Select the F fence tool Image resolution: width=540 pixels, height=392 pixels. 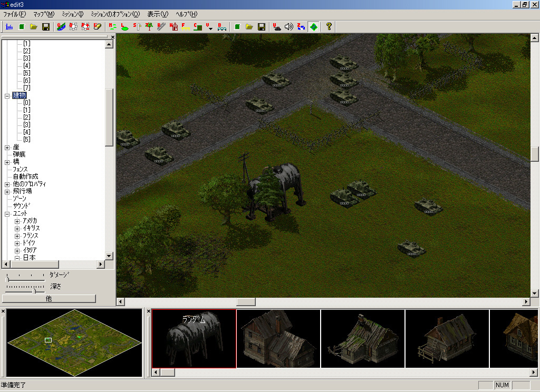pos(186,27)
